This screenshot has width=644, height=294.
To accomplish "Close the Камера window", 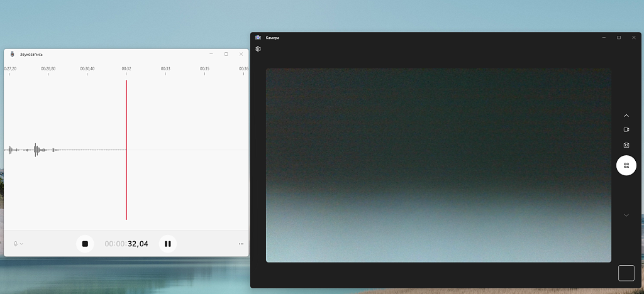I will (x=634, y=37).
